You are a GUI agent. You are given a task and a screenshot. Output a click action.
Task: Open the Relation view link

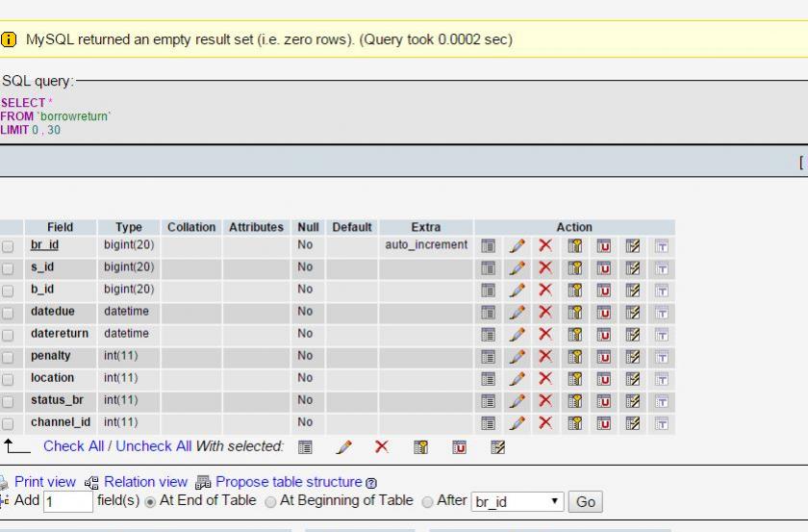pyautogui.click(x=145, y=481)
